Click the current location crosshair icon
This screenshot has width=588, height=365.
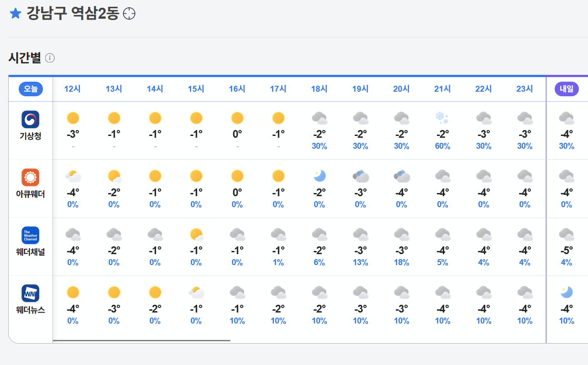130,14
